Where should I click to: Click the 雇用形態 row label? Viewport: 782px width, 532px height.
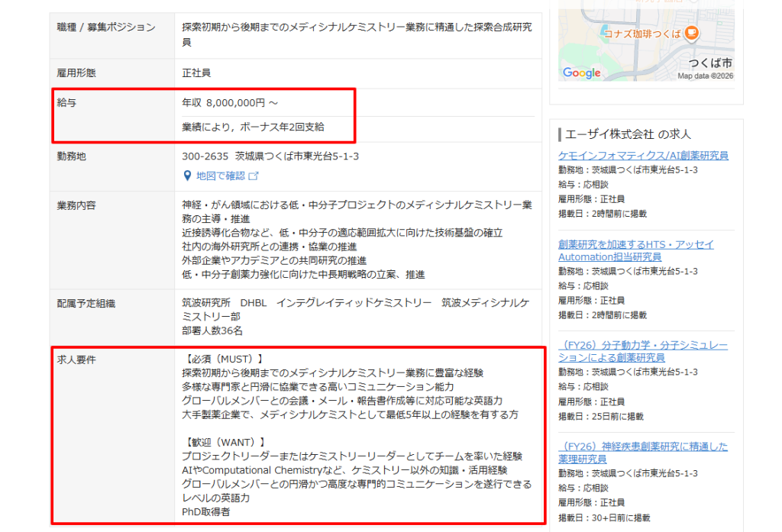[76, 73]
